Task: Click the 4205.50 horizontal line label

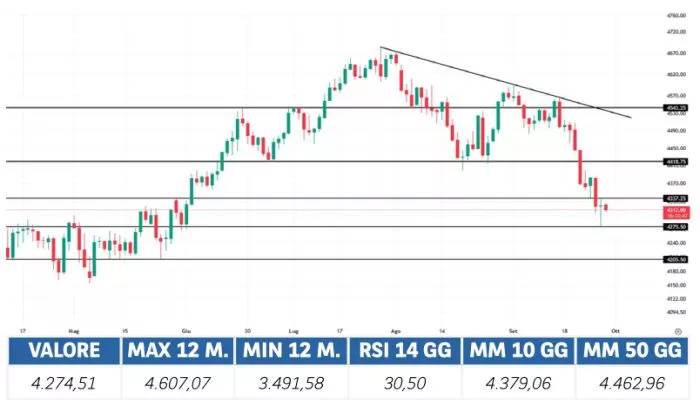Action: point(675,259)
